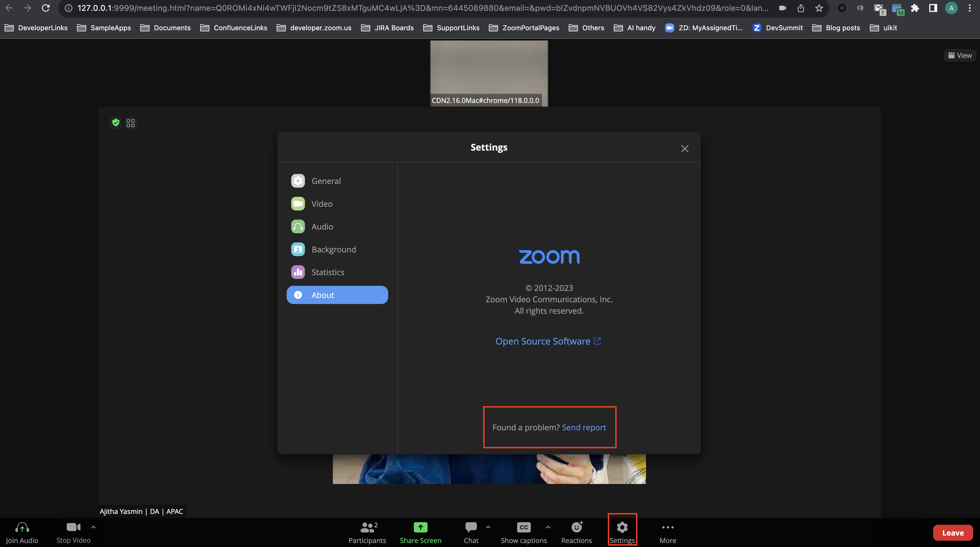Click the mail extension icon
This screenshot has height=547, width=980.
tap(879, 9)
